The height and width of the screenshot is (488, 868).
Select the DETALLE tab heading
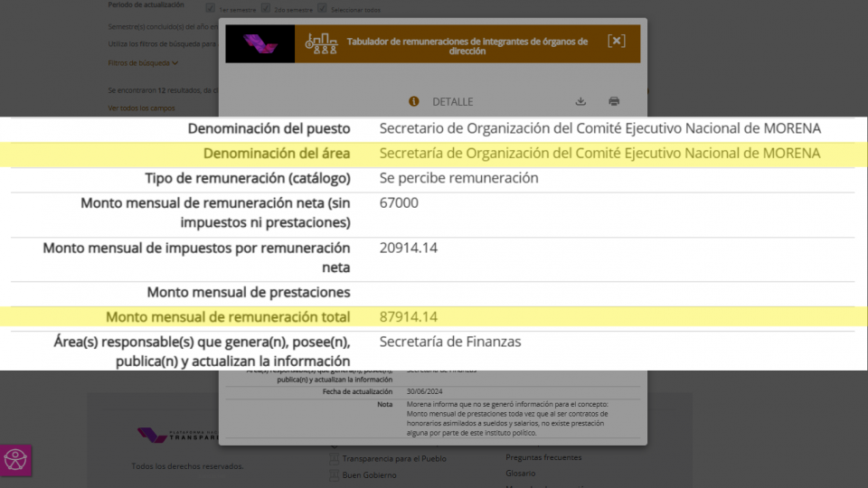[452, 101]
